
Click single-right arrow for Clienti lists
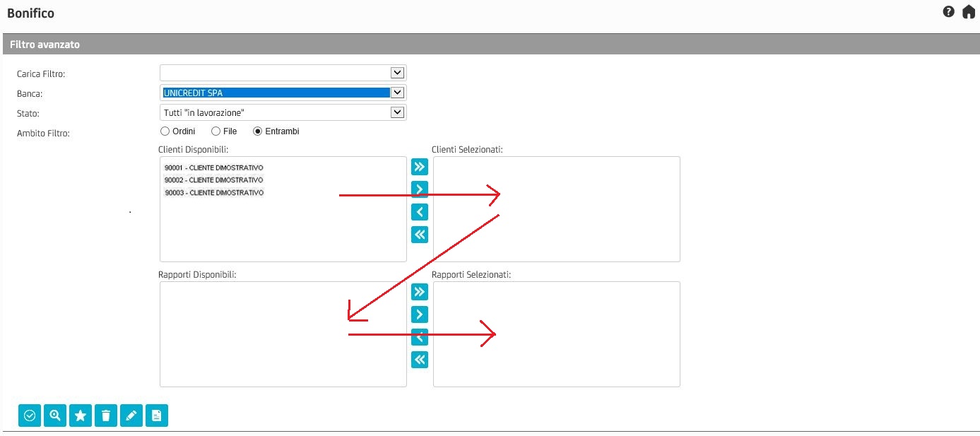[420, 189]
